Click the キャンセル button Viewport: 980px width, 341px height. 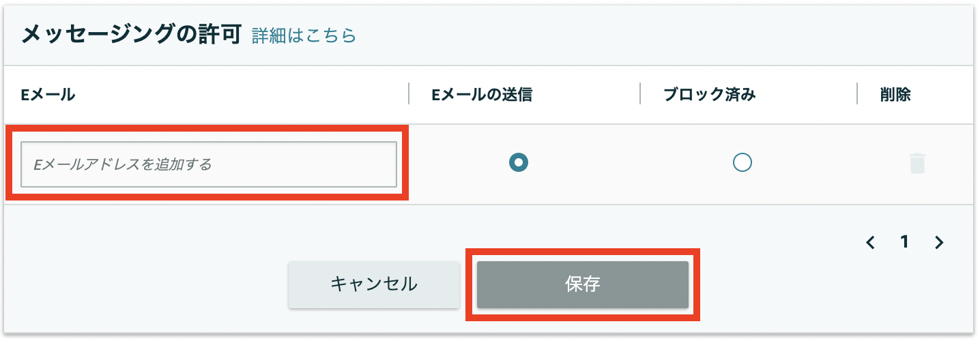pyautogui.click(x=374, y=284)
